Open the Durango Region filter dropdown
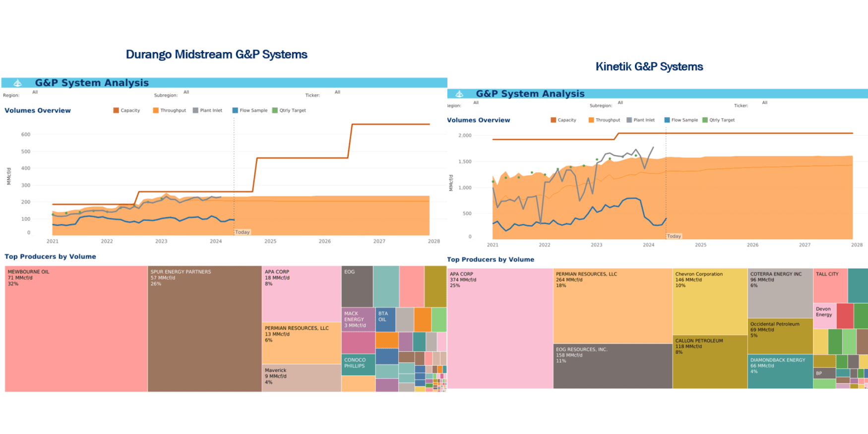Viewport: 868px width, 434px height. (x=35, y=92)
